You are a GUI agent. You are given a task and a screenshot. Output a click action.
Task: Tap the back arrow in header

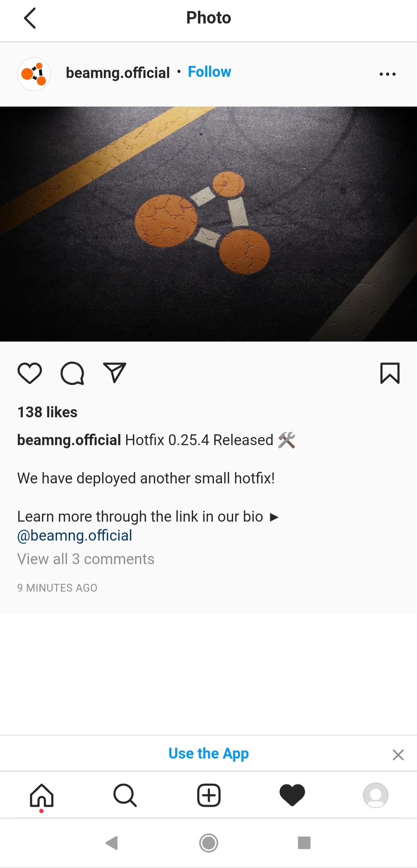(30, 18)
